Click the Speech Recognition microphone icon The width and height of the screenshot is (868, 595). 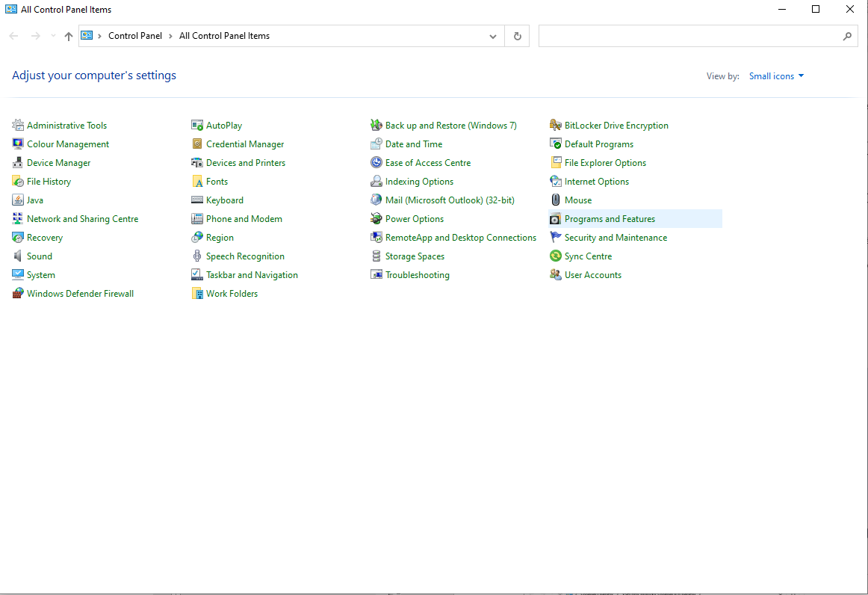[x=197, y=256]
